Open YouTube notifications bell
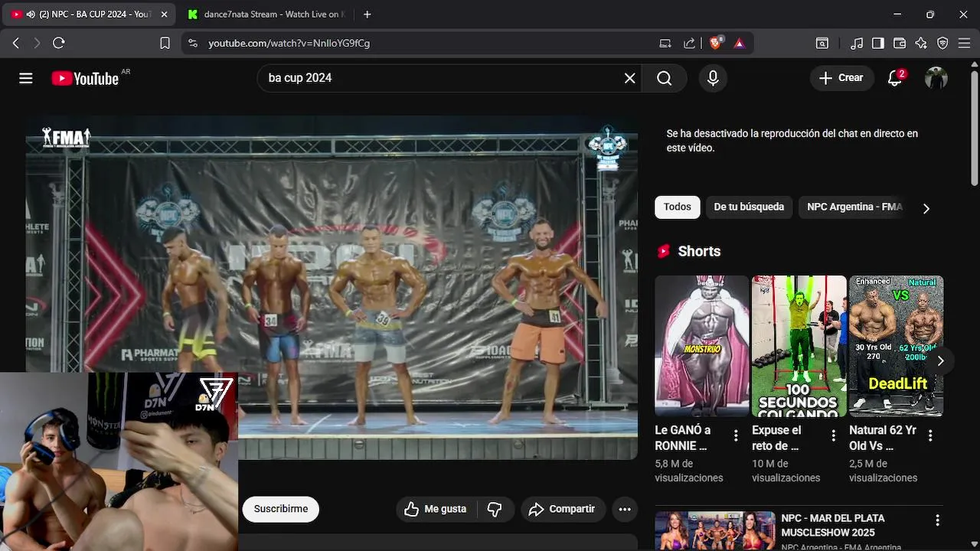Image resolution: width=980 pixels, height=551 pixels. pyautogui.click(x=895, y=78)
